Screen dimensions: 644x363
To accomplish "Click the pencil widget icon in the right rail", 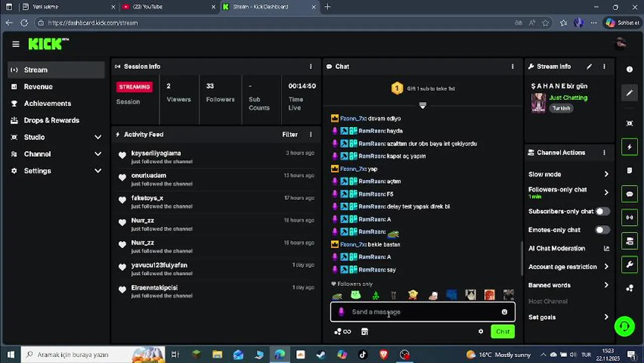I will 629,93.
